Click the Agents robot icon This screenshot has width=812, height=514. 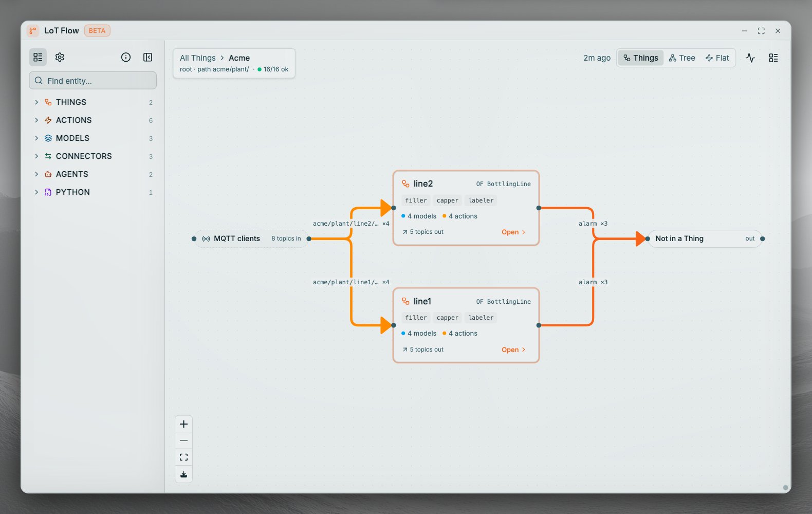48,174
